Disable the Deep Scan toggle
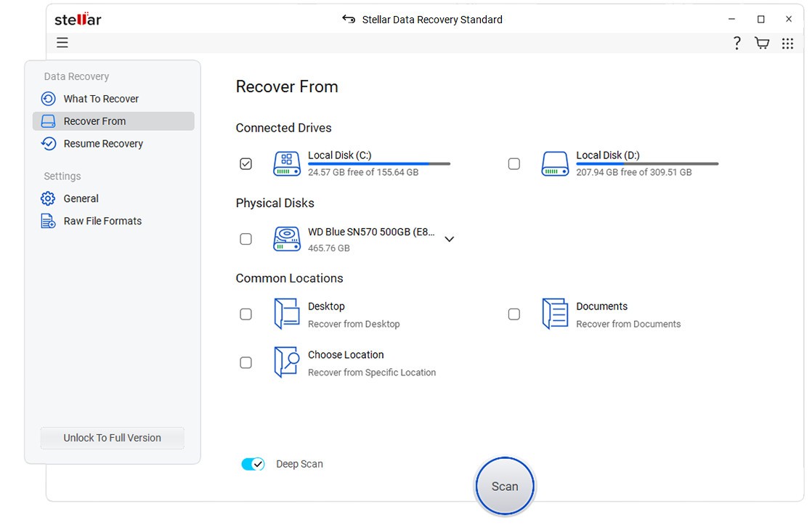 253,463
